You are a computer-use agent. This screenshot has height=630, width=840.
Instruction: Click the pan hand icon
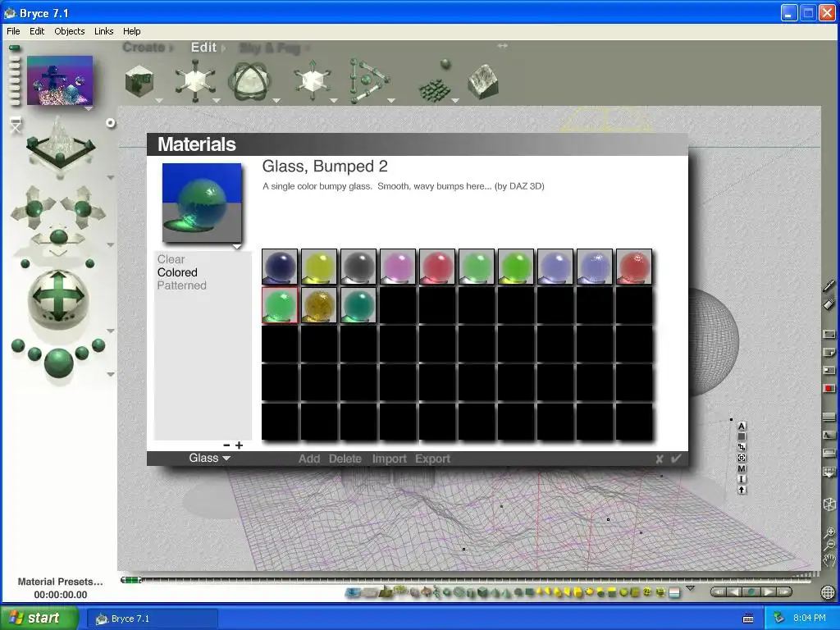829,560
